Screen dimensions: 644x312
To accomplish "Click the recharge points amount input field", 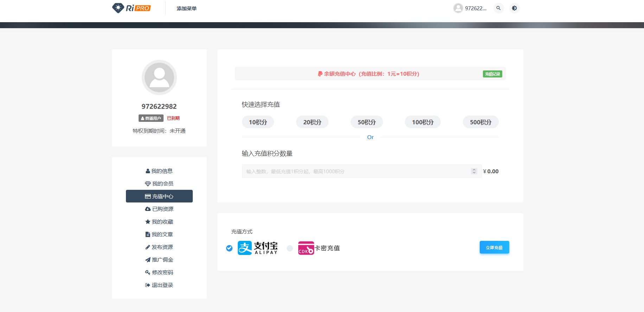I will (355, 171).
